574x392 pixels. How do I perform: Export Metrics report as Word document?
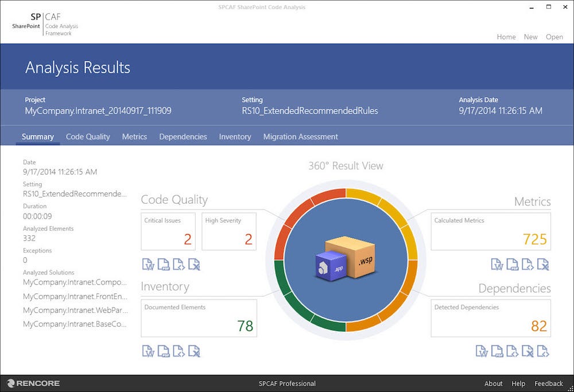pos(497,264)
